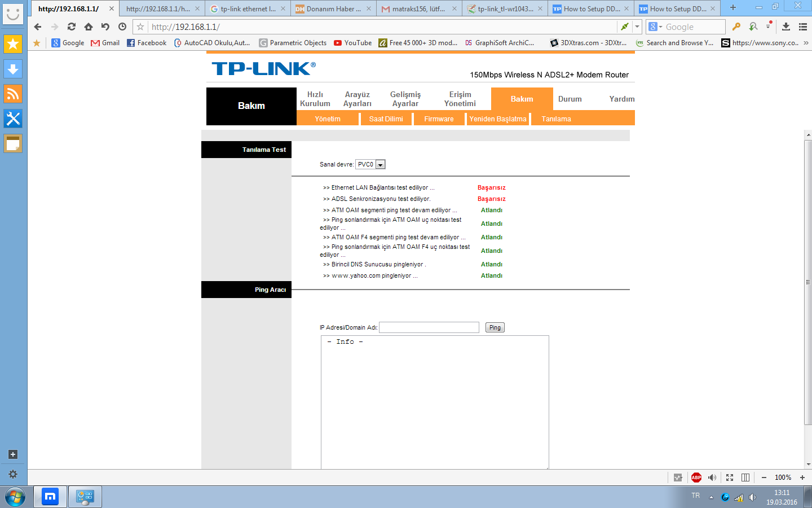Open a new browser tab
The image size is (812, 508).
733,8
